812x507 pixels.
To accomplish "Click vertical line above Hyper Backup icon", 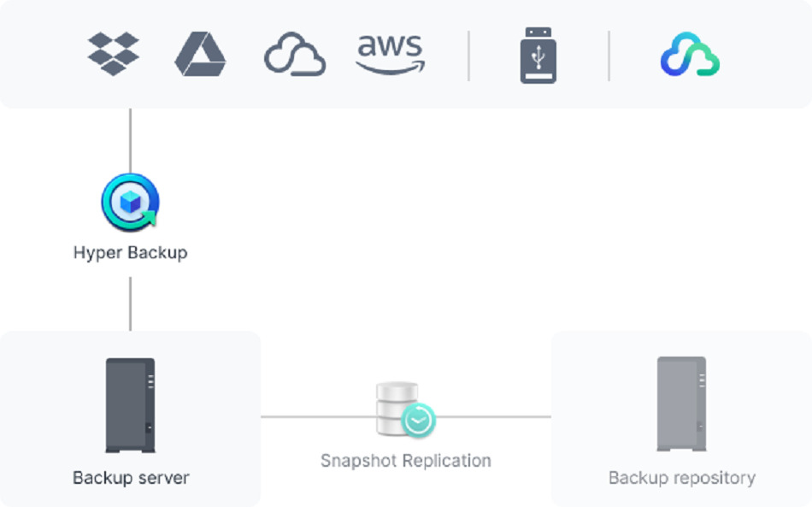I will (130, 139).
